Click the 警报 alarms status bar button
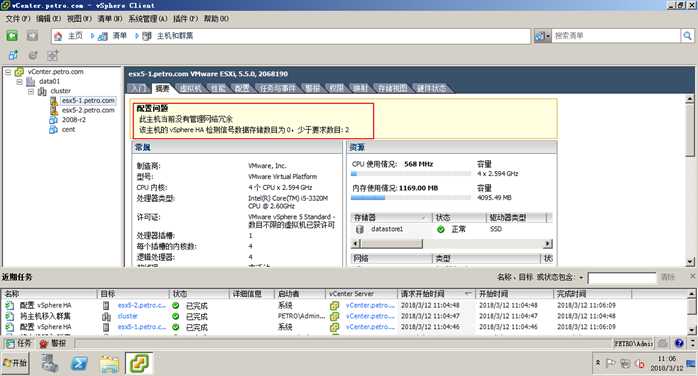 pos(53,344)
